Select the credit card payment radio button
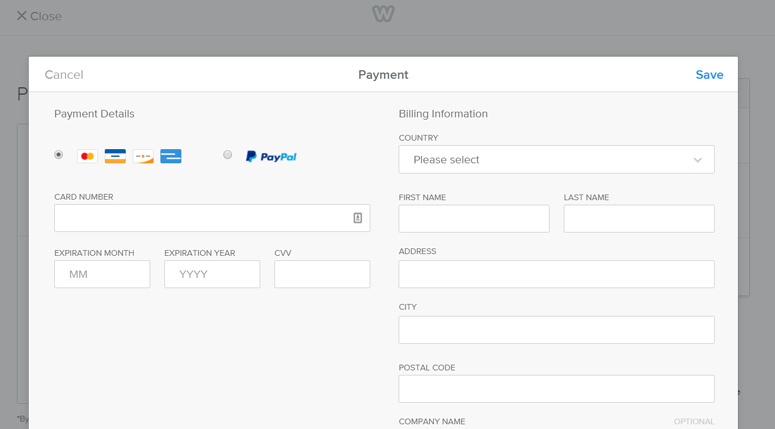 [x=58, y=155]
